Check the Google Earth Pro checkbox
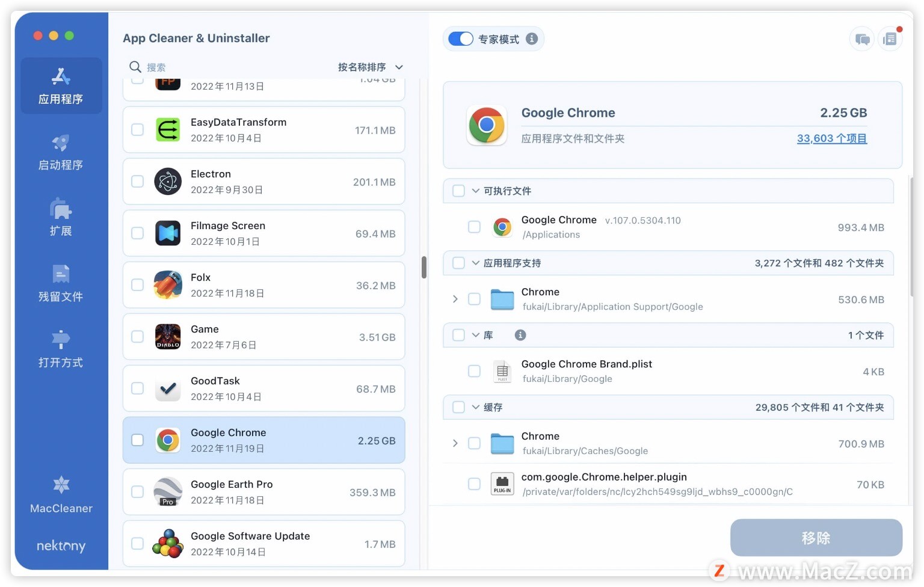The height and width of the screenshot is (587, 924). 138,492
